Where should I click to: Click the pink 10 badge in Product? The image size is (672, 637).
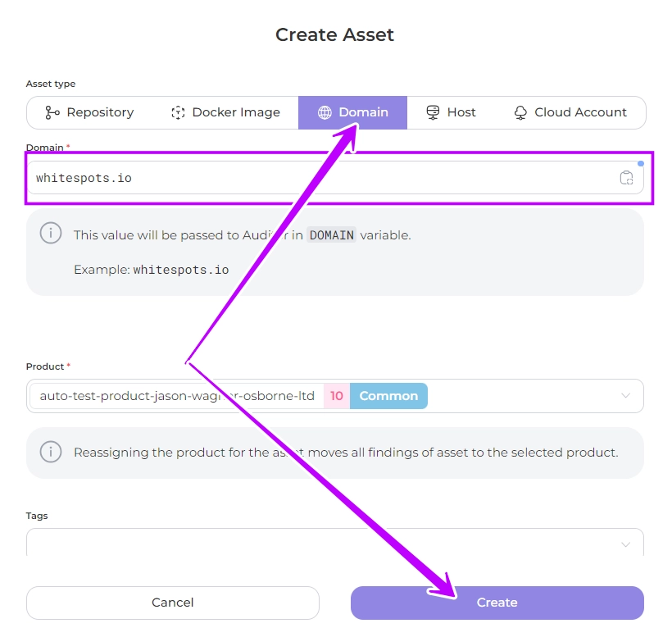pyautogui.click(x=337, y=396)
